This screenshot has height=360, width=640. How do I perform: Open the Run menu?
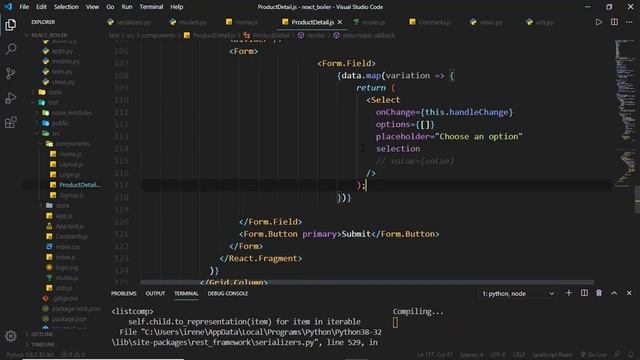coord(127,7)
